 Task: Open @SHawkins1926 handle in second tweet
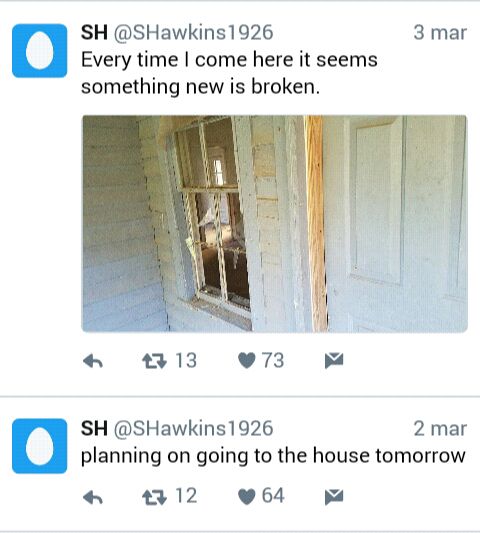pyautogui.click(x=193, y=428)
